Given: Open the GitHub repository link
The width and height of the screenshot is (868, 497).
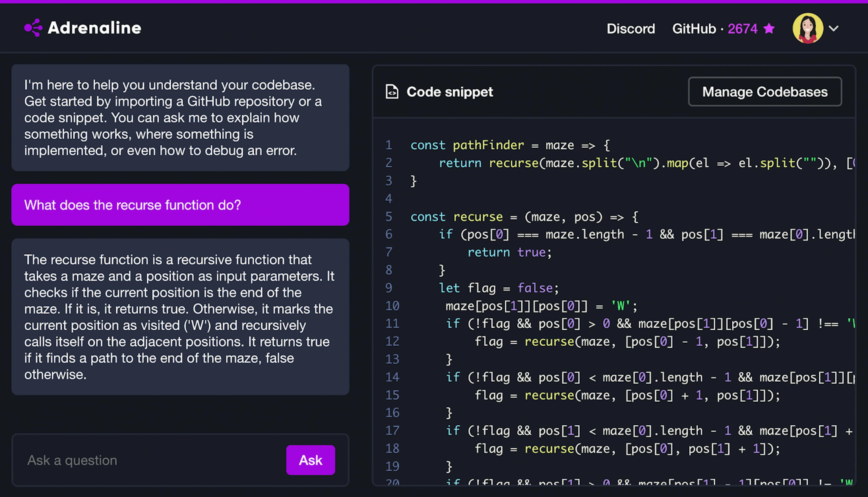Looking at the screenshot, I should click(x=694, y=29).
